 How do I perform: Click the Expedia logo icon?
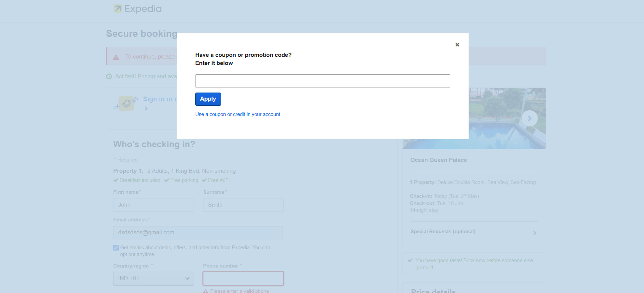pos(118,9)
